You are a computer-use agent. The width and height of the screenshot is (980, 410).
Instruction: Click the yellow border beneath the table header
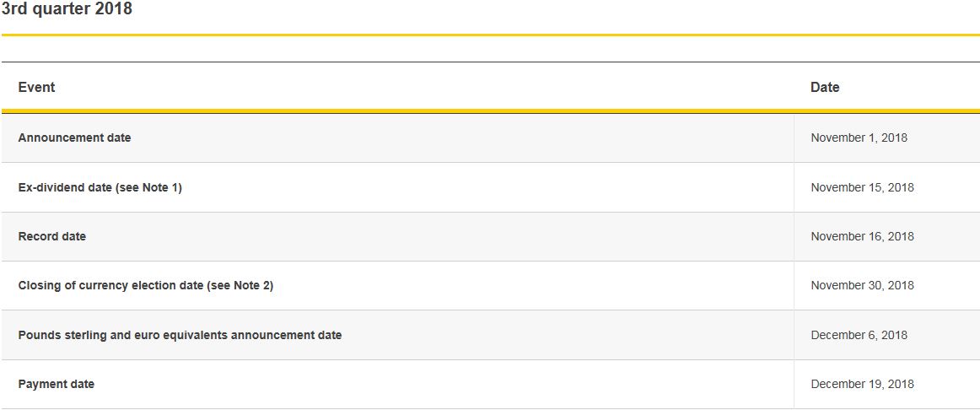[x=490, y=111]
